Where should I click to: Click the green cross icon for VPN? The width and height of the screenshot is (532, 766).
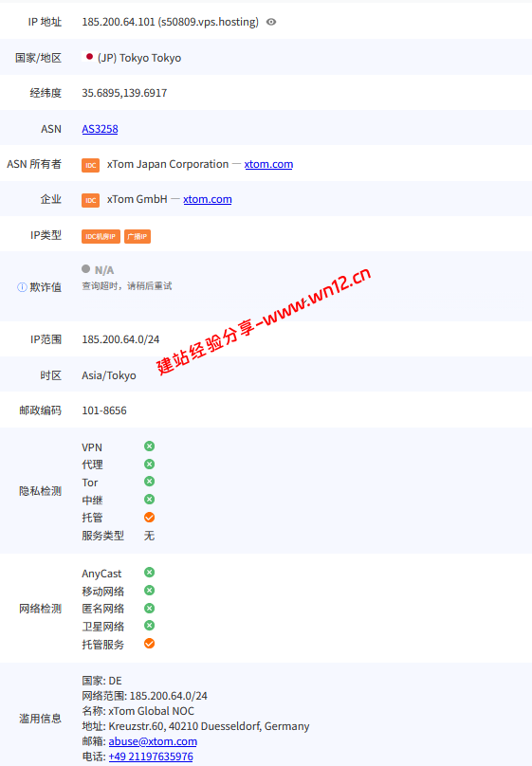[x=150, y=446]
